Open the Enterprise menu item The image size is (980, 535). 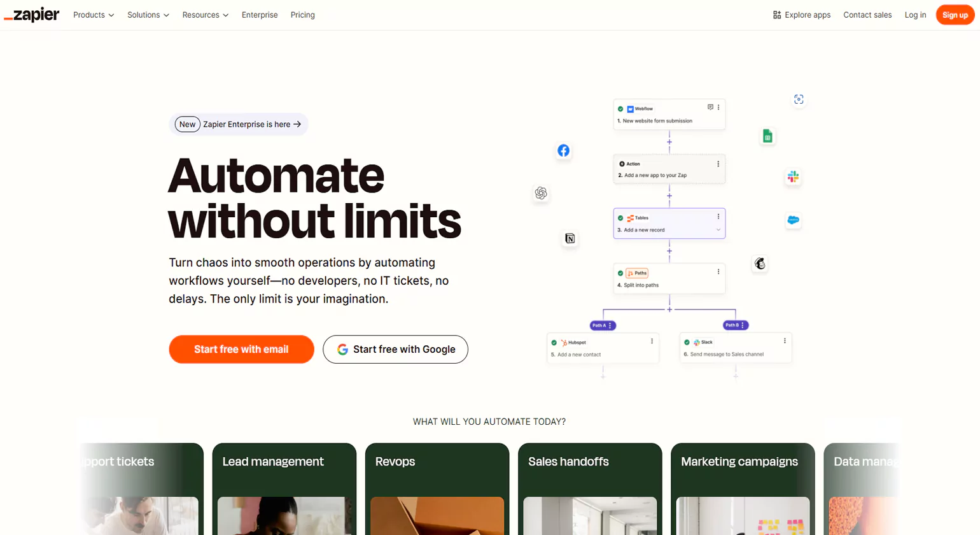(x=260, y=15)
